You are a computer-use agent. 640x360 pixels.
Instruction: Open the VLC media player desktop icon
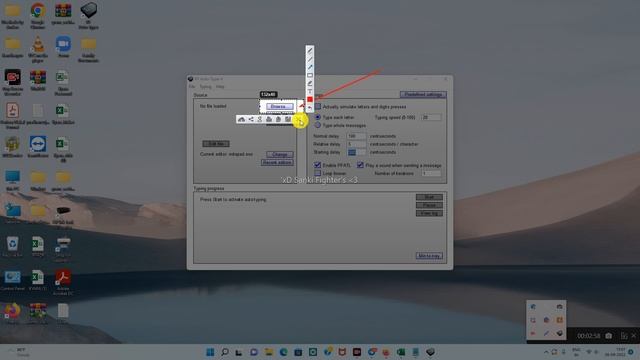click(38, 49)
